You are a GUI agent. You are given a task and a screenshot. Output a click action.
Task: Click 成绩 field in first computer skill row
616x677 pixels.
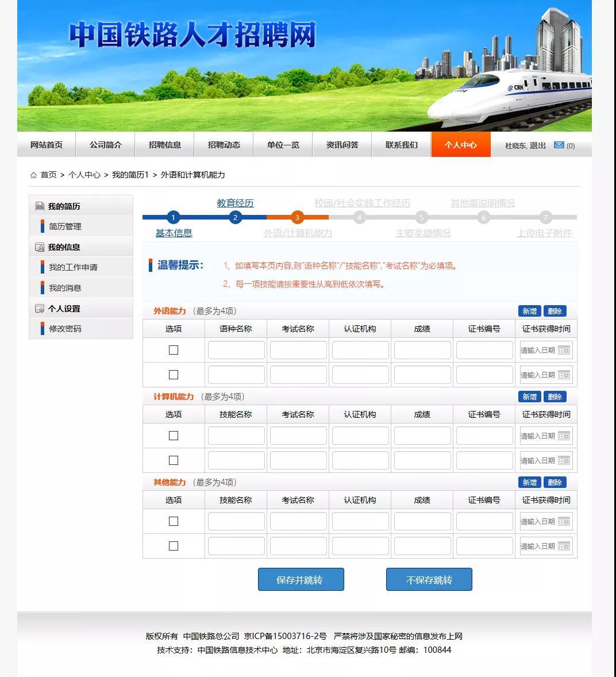point(422,436)
